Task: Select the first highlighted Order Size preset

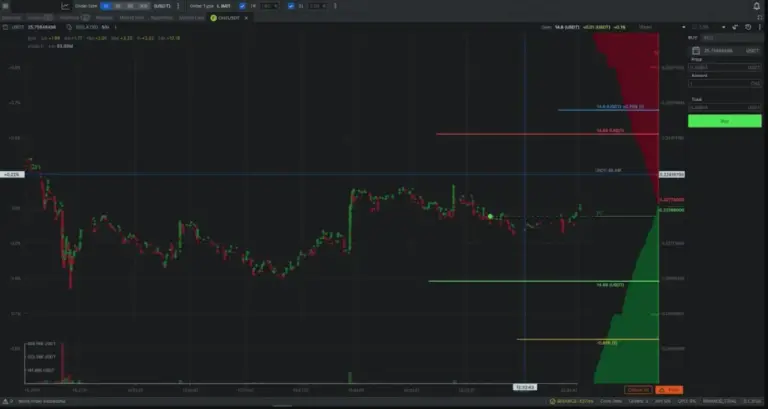Action: click(x=106, y=6)
